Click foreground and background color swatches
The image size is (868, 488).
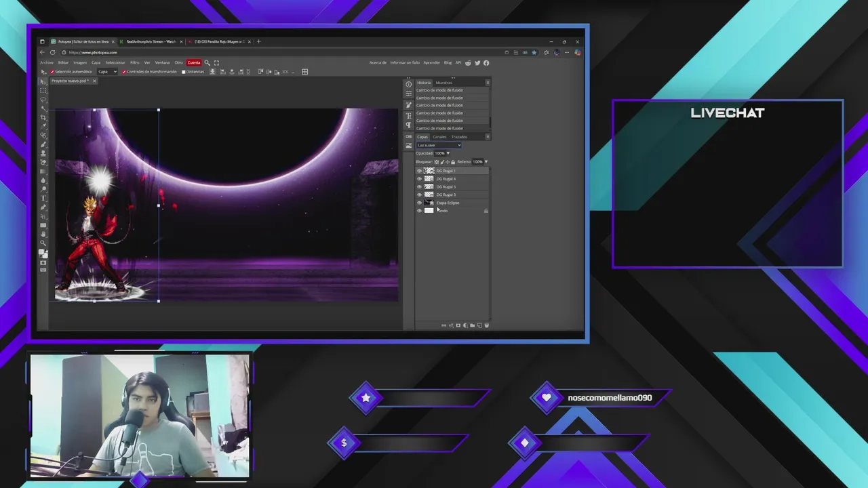click(43, 253)
